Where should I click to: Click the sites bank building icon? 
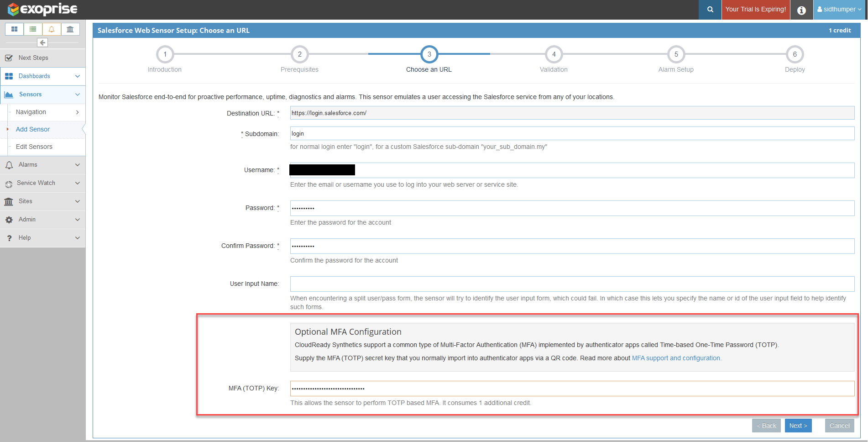pos(70,29)
